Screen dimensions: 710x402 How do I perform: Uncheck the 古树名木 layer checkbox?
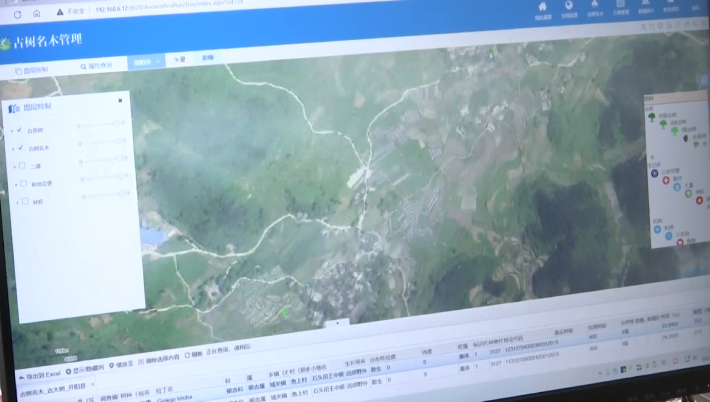20,148
